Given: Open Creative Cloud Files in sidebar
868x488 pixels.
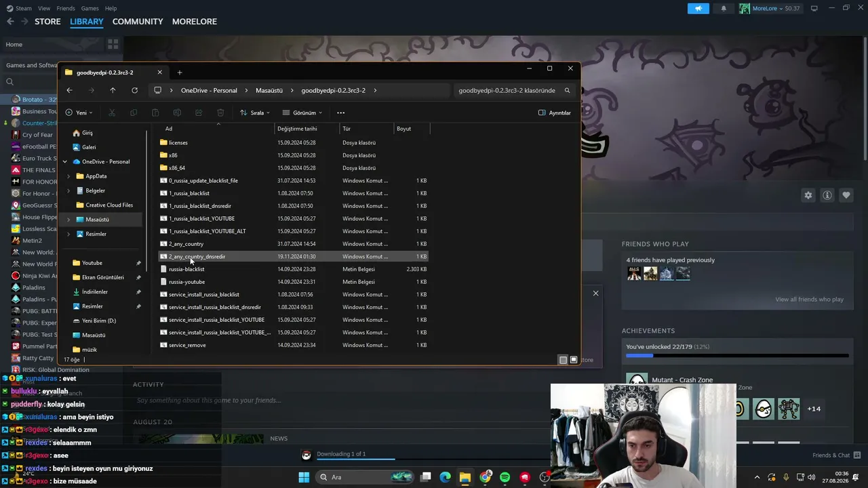Looking at the screenshot, I should pos(104,205).
